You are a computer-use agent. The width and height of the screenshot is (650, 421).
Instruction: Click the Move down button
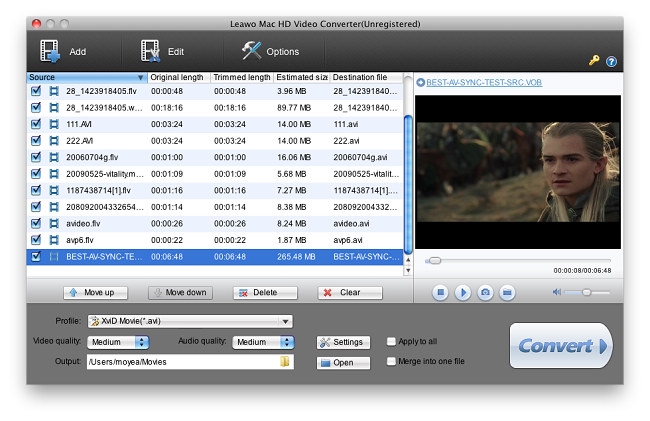click(180, 293)
